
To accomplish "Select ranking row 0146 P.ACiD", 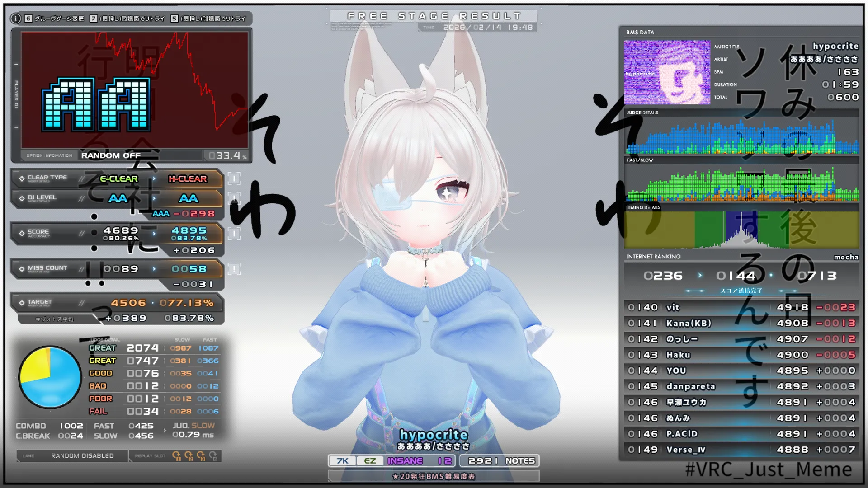I will click(x=741, y=434).
